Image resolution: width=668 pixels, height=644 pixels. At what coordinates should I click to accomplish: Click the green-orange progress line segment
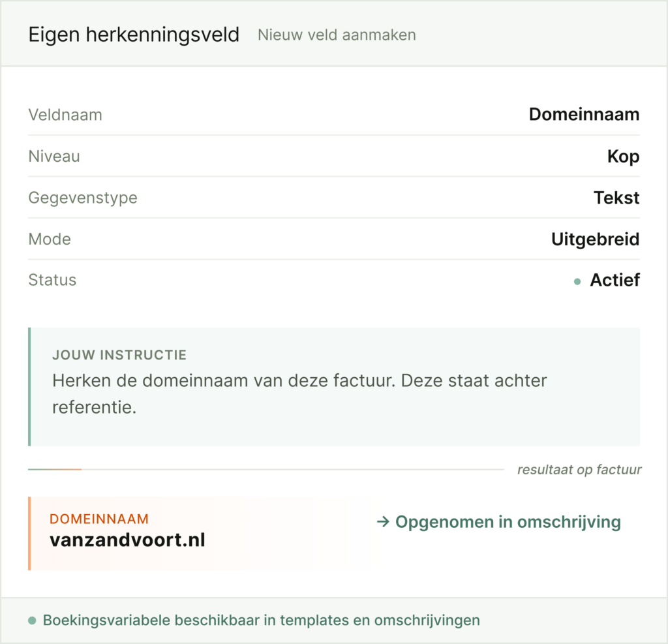55,469
